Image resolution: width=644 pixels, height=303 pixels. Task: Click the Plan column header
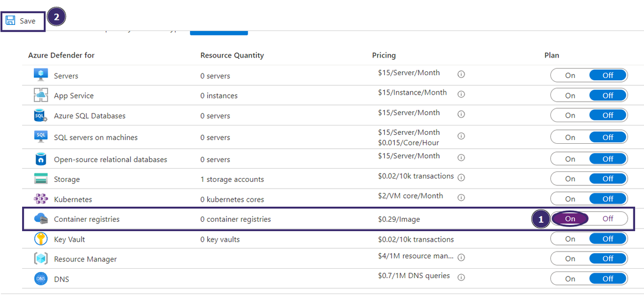pyautogui.click(x=552, y=55)
